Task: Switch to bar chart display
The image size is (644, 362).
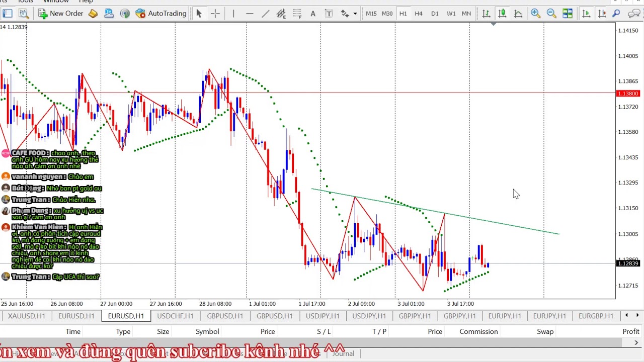Action: (486, 14)
